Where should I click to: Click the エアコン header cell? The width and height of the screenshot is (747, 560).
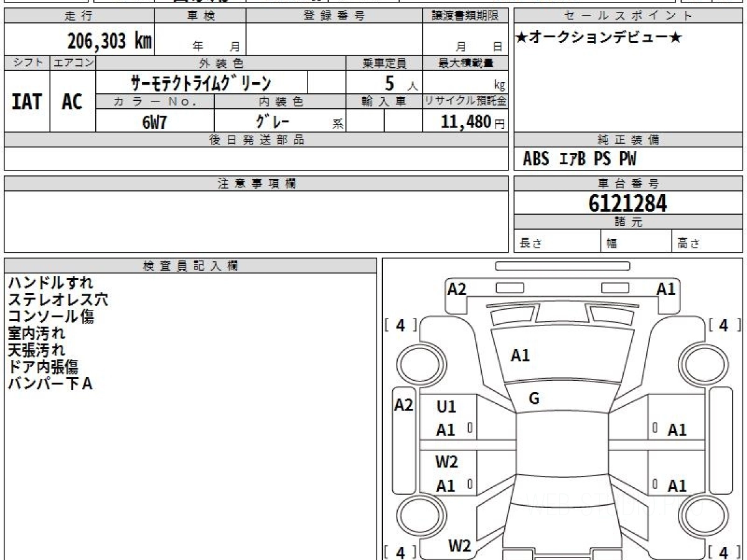coord(73,63)
